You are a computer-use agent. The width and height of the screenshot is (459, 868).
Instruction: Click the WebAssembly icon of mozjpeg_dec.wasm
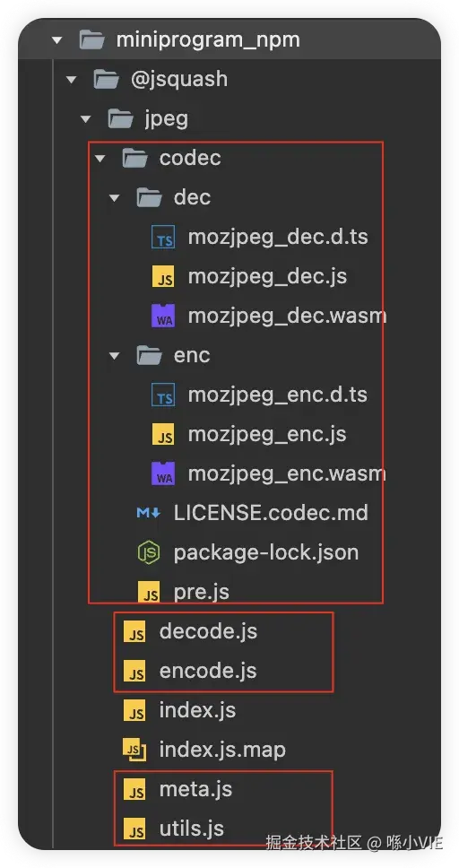click(x=163, y=317)
